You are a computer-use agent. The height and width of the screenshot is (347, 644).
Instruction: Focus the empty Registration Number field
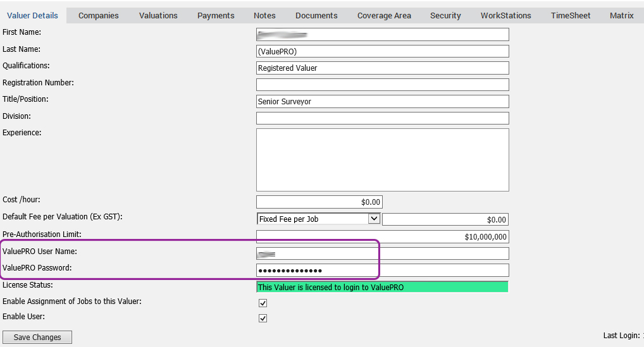point(382,85)
